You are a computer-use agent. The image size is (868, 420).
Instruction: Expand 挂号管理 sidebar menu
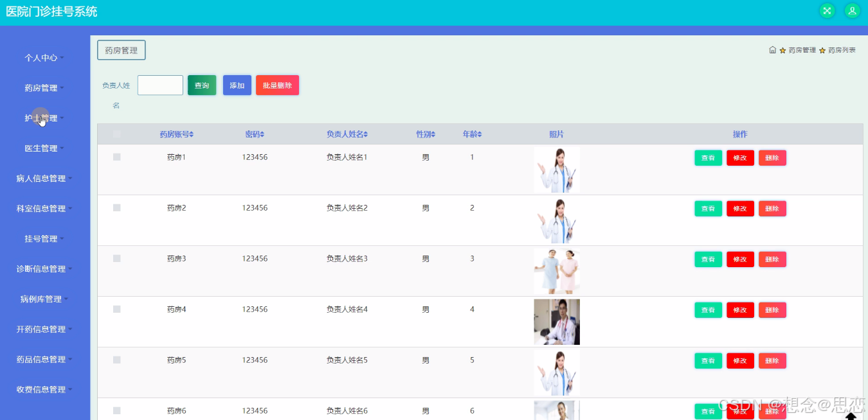coord(44,239)
